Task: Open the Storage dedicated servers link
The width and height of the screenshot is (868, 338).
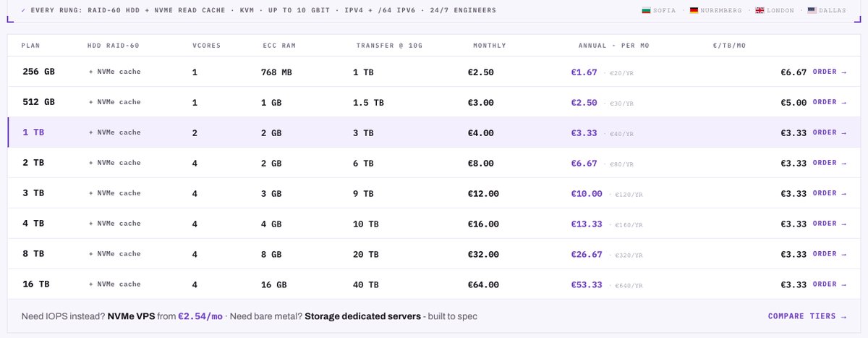Action: pos(362,316)
